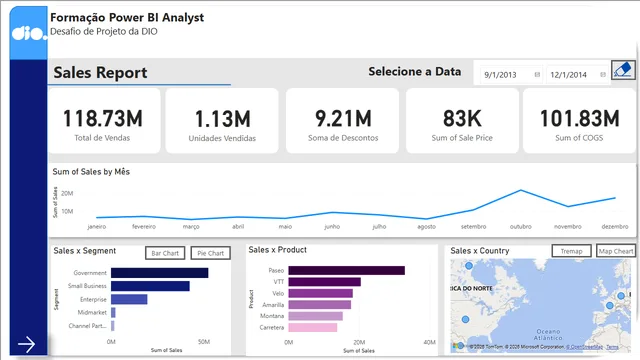
Task: Click the 'Oceano Atlântico' map label
Action: [548, 335]
